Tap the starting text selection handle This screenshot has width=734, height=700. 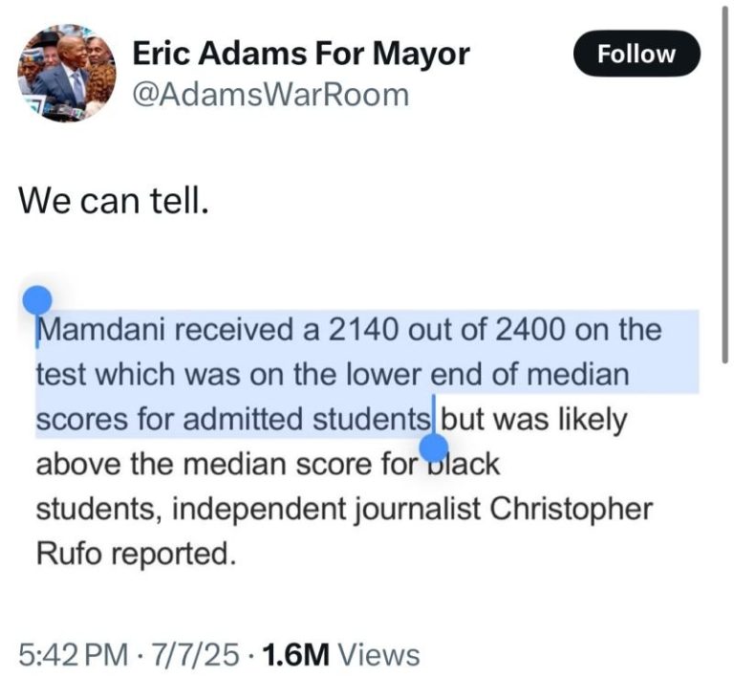point(37,300)
